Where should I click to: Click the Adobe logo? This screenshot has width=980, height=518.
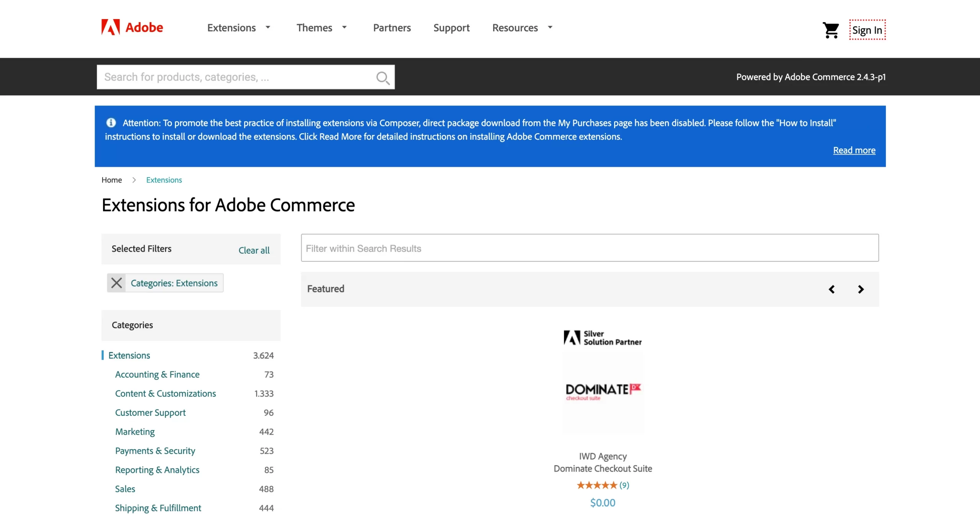(131, 28)
